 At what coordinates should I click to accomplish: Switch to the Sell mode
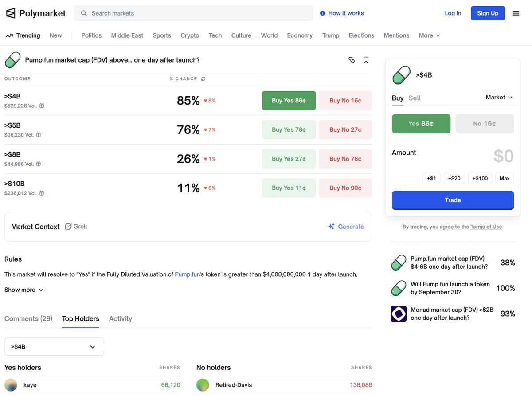[x=415, y=98]
